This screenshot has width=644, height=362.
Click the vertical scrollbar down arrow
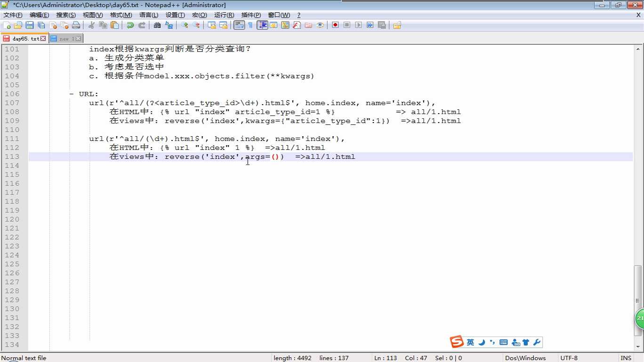click(x=639, y=346)
